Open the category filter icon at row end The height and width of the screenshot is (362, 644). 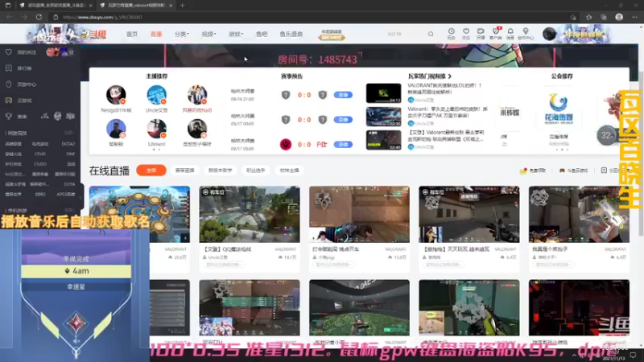(604, 171)
